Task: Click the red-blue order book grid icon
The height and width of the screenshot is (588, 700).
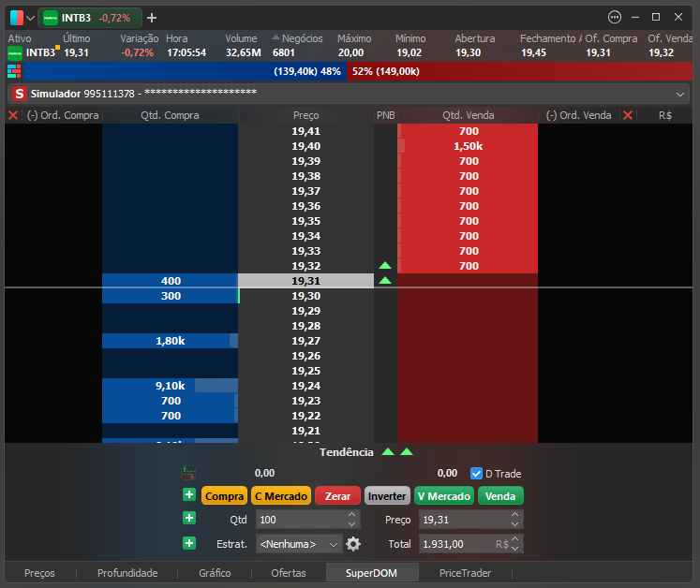Action: (14, 71)
